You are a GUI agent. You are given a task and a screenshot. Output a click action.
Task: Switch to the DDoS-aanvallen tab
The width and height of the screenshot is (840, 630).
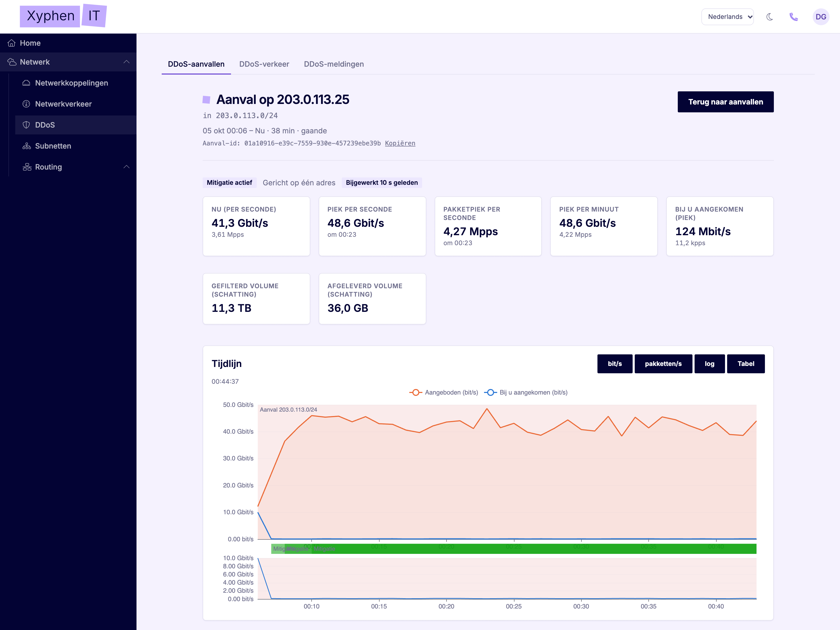pos(196,64)
